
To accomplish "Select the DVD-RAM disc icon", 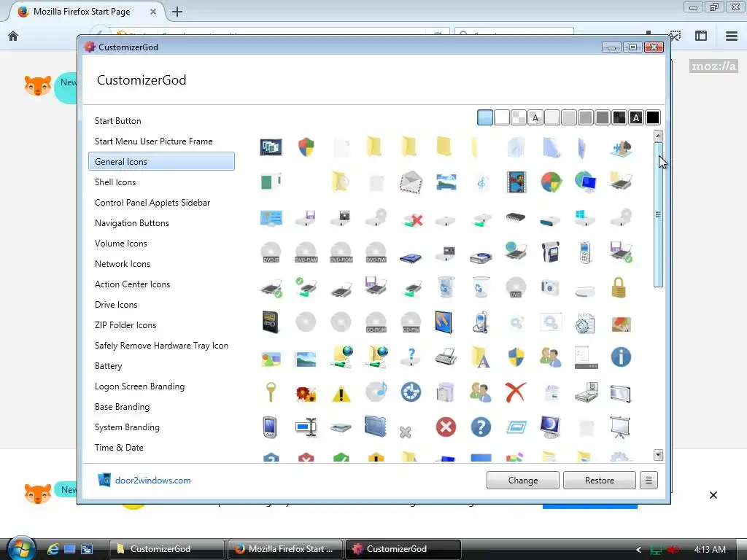I will pyautogui.click(x=306, y=252).
